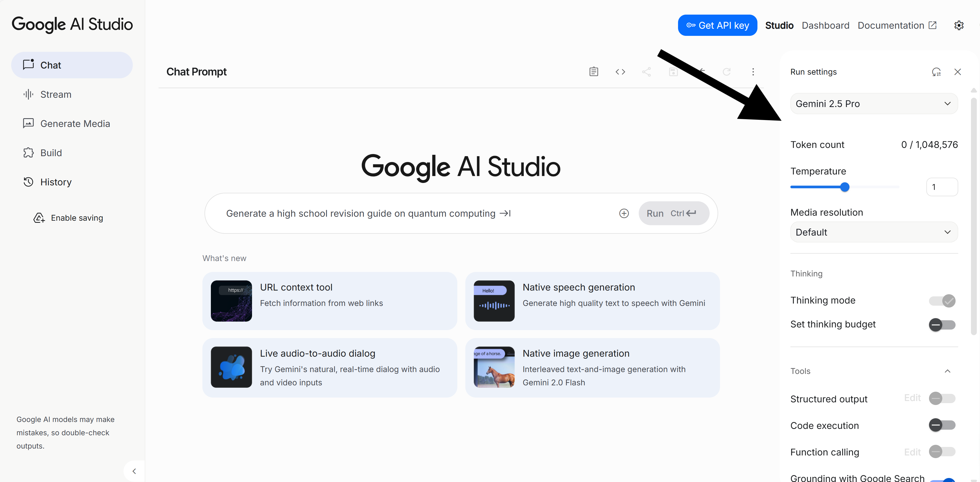Screen dimensions: 980x482
Task: Open Generate Media in the sidebar
Action: pos(72,124)
